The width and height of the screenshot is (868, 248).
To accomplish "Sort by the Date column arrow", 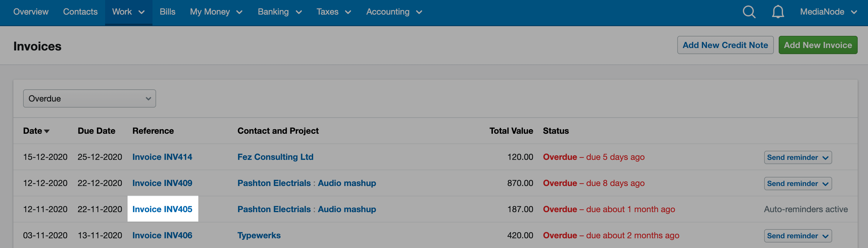I will pos(46,131).
